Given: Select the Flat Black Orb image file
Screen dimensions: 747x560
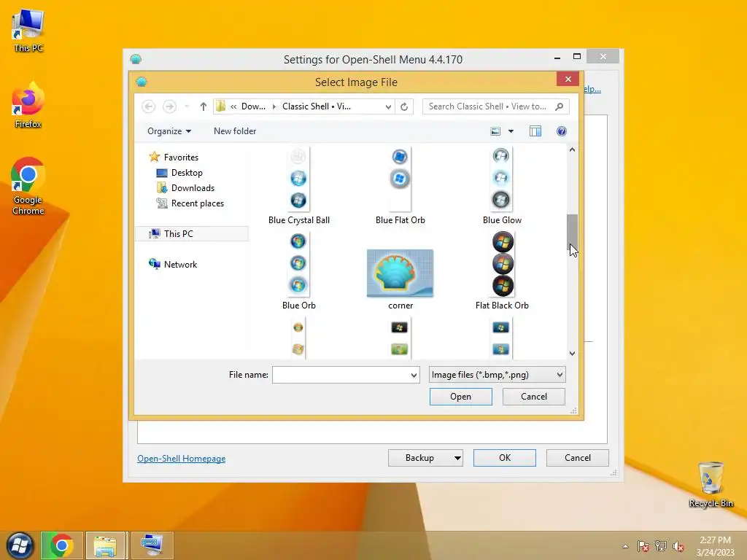Looking at the screenshot, I should [x=502, y=271].
